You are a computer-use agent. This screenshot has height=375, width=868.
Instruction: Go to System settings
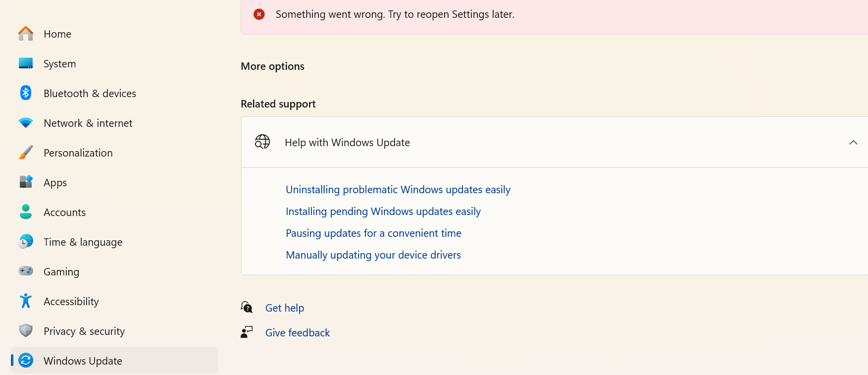click(114, 63)
